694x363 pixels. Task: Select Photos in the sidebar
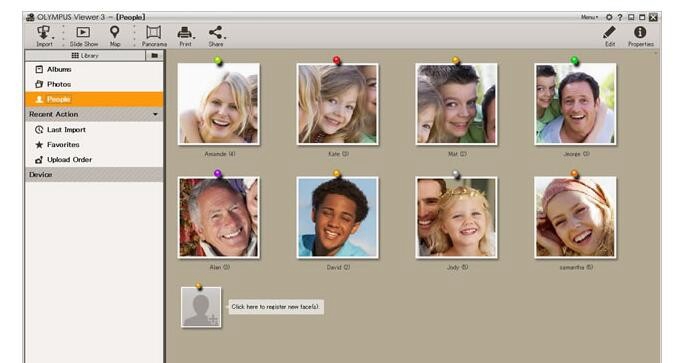click(x=94, y=84)
